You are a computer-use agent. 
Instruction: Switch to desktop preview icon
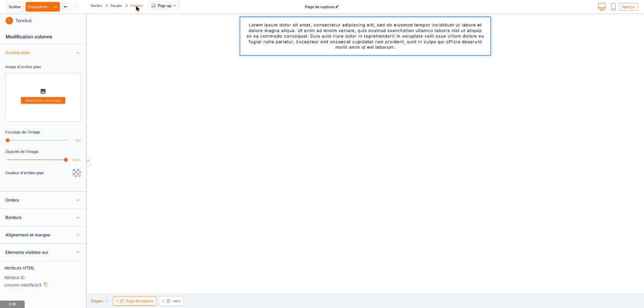(x=602, y=7)
